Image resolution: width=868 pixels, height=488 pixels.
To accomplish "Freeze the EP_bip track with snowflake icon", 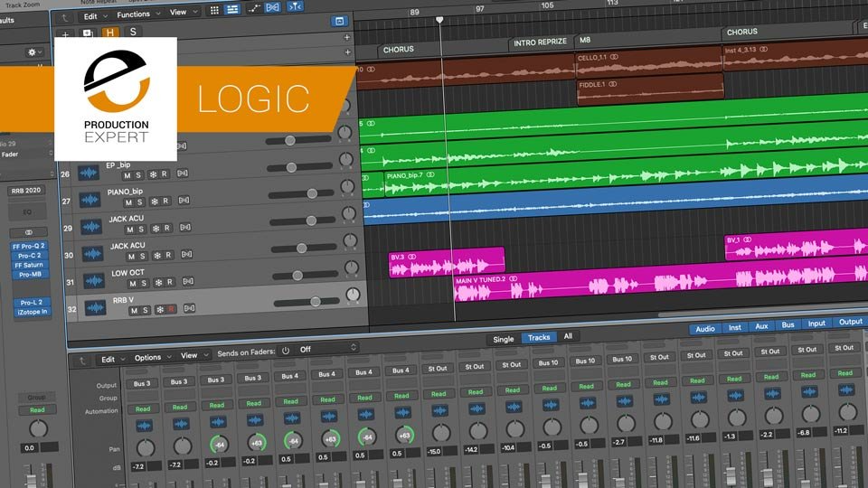I will pos(152,174).
